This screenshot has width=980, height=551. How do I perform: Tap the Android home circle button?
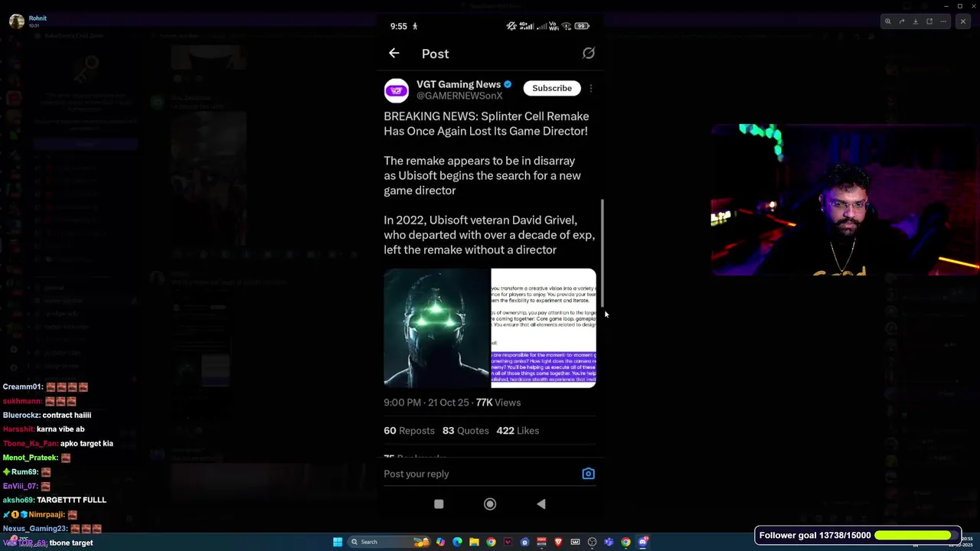coord(490,504)
